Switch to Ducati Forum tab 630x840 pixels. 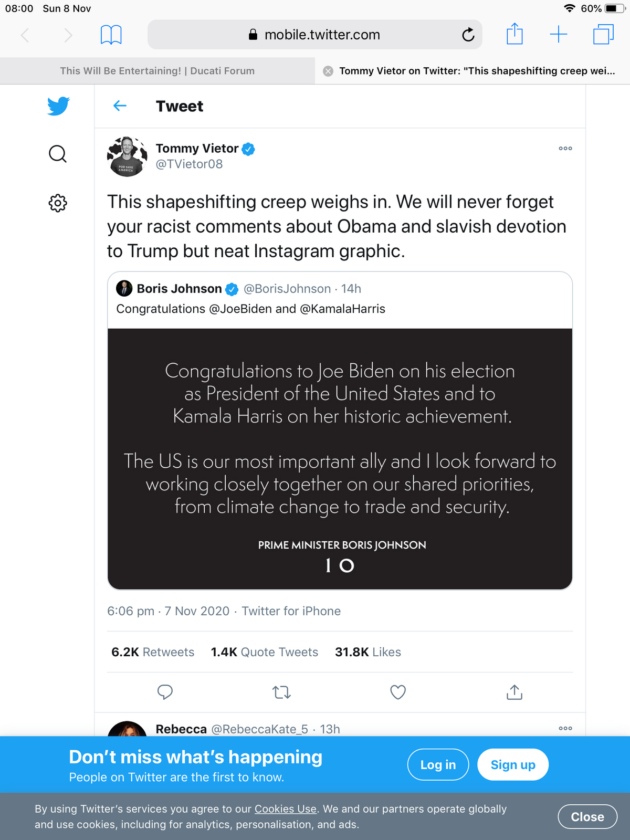pos(157,71)
